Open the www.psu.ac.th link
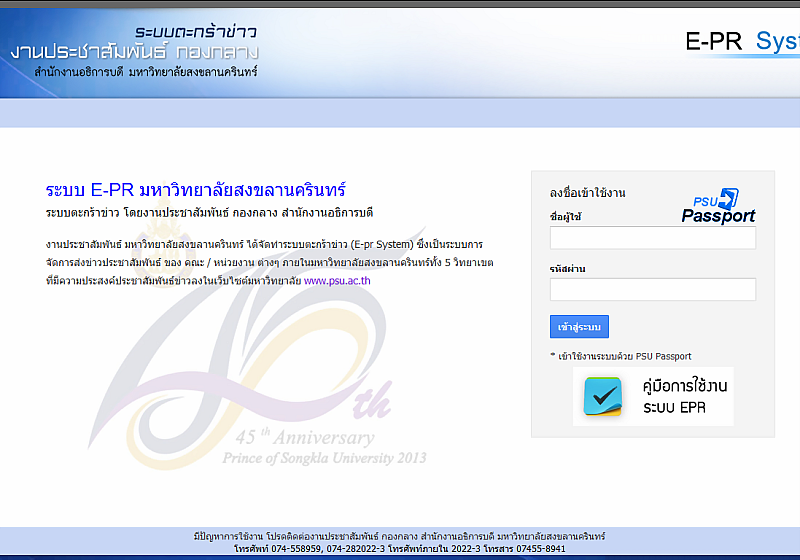Screen dimensions: 800x560 point(337,281)
